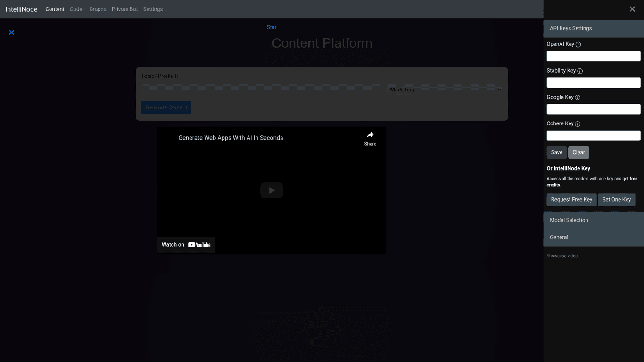Collapse the API Keys Settings section
This screenshot has height=362, width=644.
pyautogui.click(x=593, y=28)
